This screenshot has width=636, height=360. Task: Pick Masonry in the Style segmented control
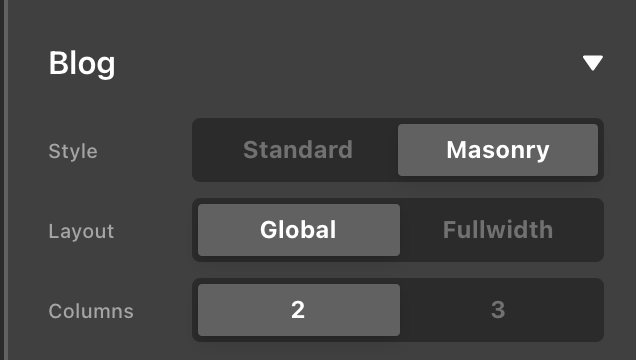[498, 150]
